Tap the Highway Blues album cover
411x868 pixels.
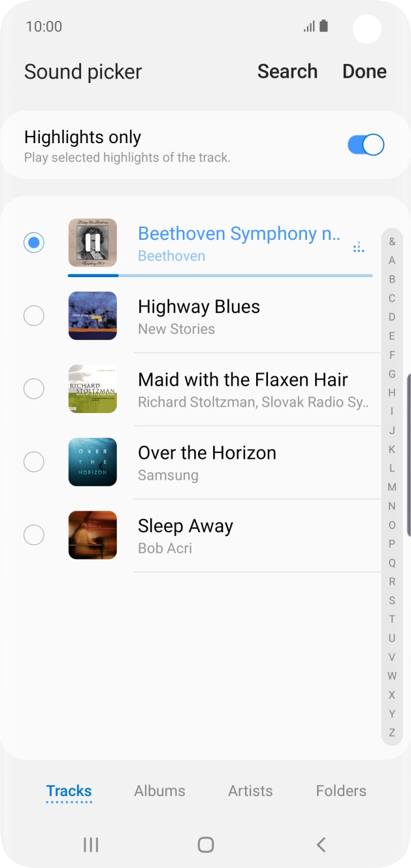coord(93,316)
